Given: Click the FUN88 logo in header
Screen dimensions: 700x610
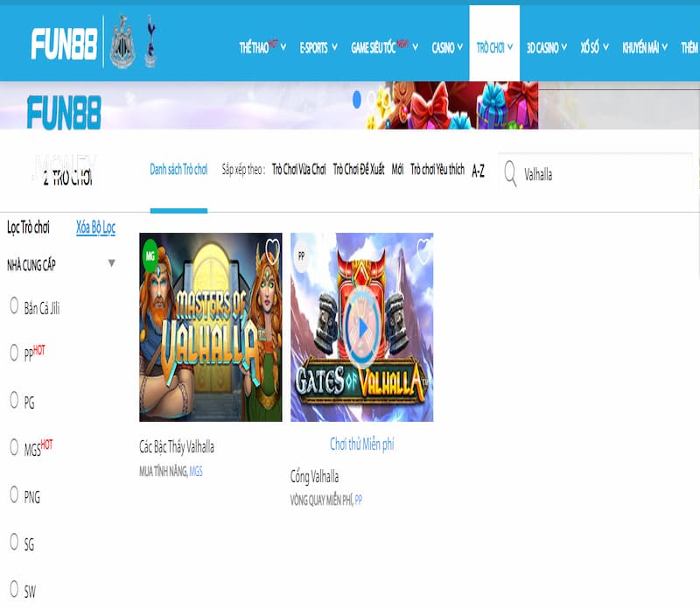Looking at the screenshot, I should tap(63, 44).
